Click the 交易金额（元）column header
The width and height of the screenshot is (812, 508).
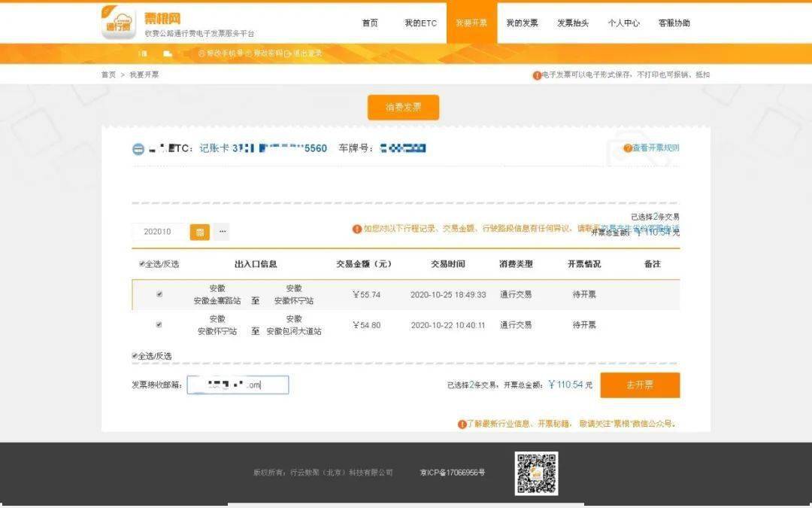click(364, 264)
